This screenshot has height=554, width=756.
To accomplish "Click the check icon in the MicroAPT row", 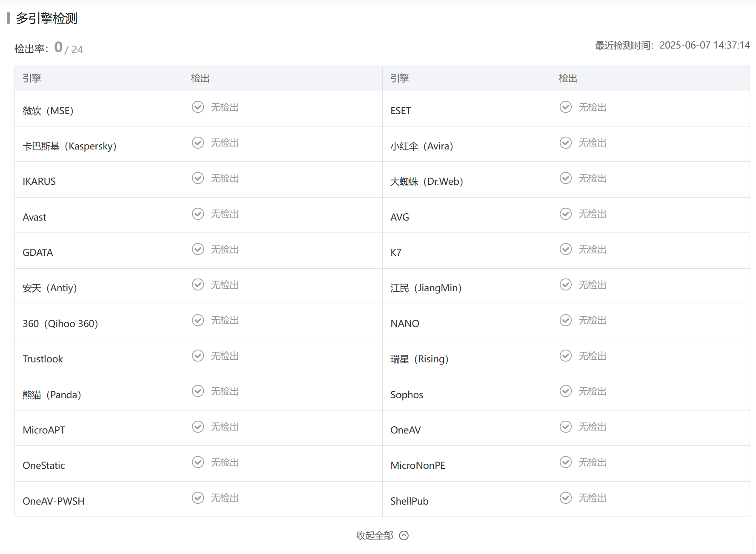I will [198, 427].
